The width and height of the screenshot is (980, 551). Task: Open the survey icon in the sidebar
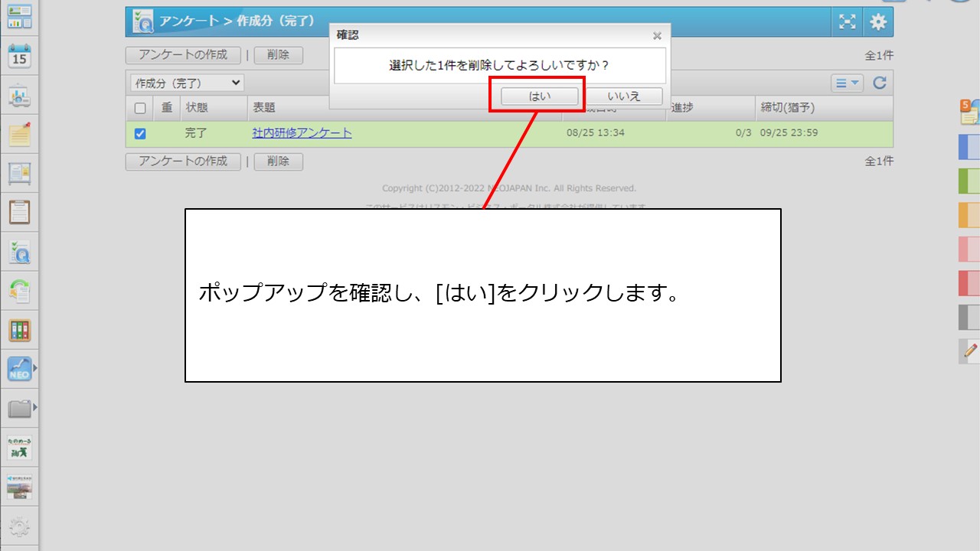point(19,252)
